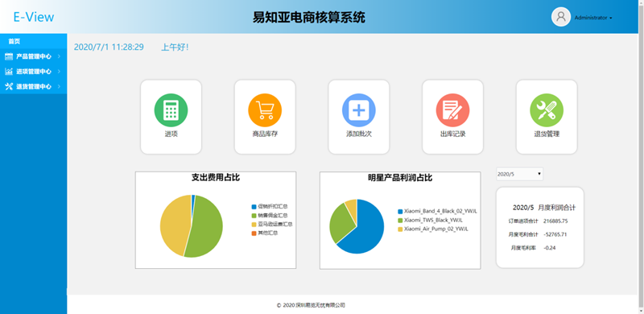Select the 退货管理中心 menu label
Image resolution: width=644 pixels, height=314 pixels.
tap(34, 86)
